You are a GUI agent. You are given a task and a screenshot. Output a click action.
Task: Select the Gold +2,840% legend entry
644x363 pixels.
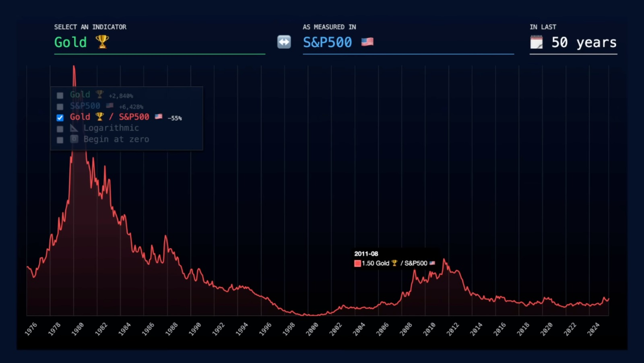point(80,95)
